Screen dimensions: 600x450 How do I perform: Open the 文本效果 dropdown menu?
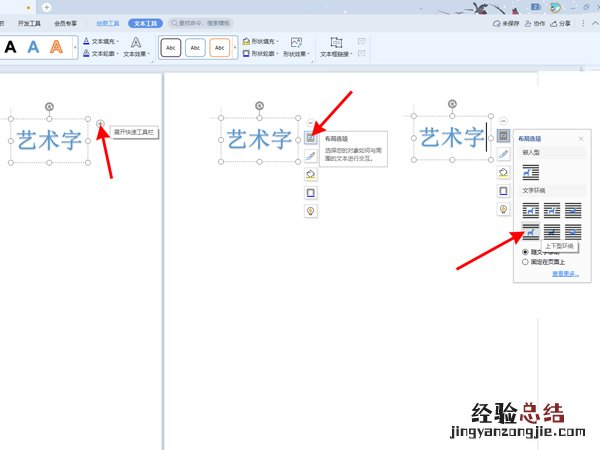(136, 54)
